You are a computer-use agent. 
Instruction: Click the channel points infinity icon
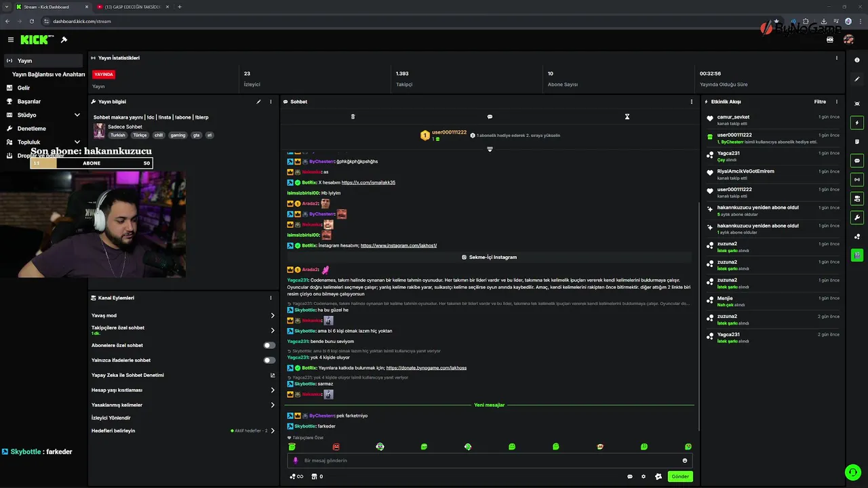click(x=296, y=476)
